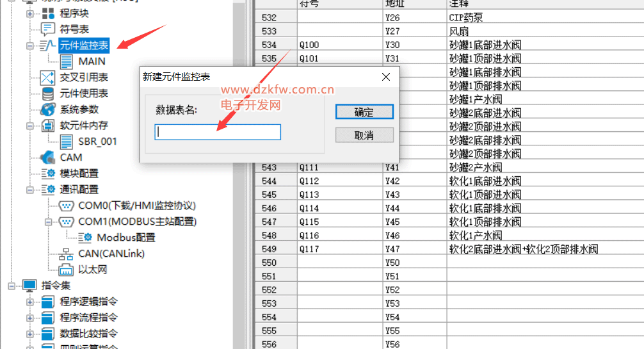Viewport: 644px width, 349px height.
Task: Click the 符号表 symbol table icon
Action: (48, 29)
